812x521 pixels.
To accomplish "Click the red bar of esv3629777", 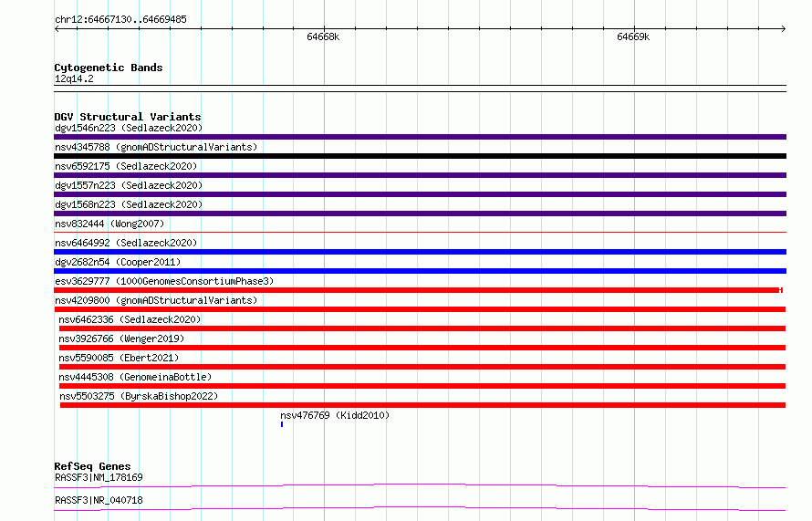I will point(418,290).
